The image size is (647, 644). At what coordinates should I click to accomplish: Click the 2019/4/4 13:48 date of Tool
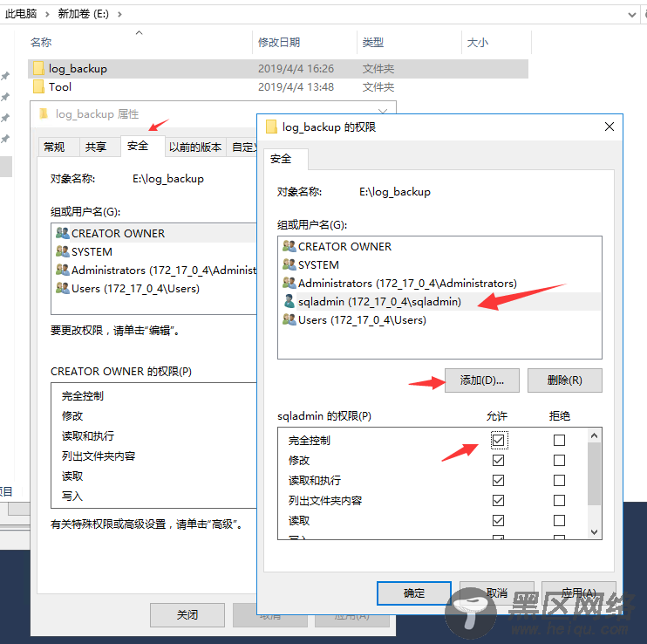click(296, 87)
